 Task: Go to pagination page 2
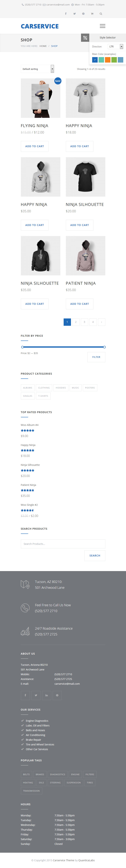point(76,322)
